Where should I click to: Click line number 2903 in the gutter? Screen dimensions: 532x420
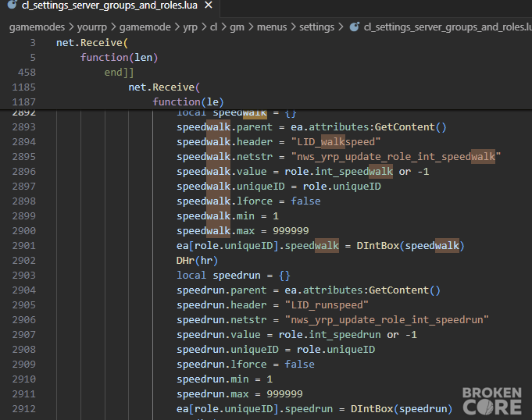point(24,276)
